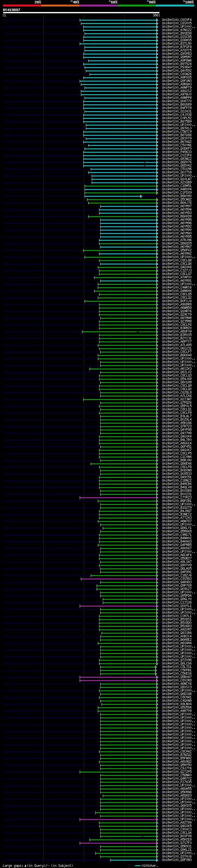
Task: Click the UniRef100_Q5MGK8 hit name
Action: [x=176, y=531]
